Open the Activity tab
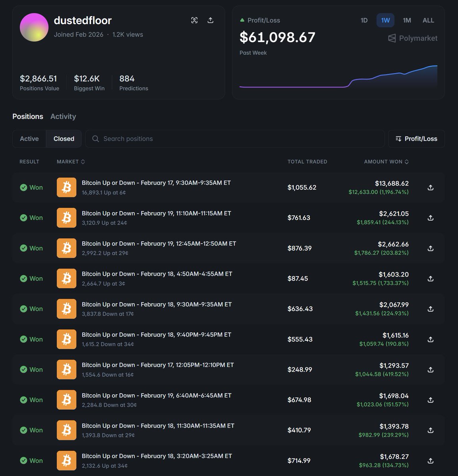This screenshot has width=458, height=476. pyautogui.click(x=63, y=117)
